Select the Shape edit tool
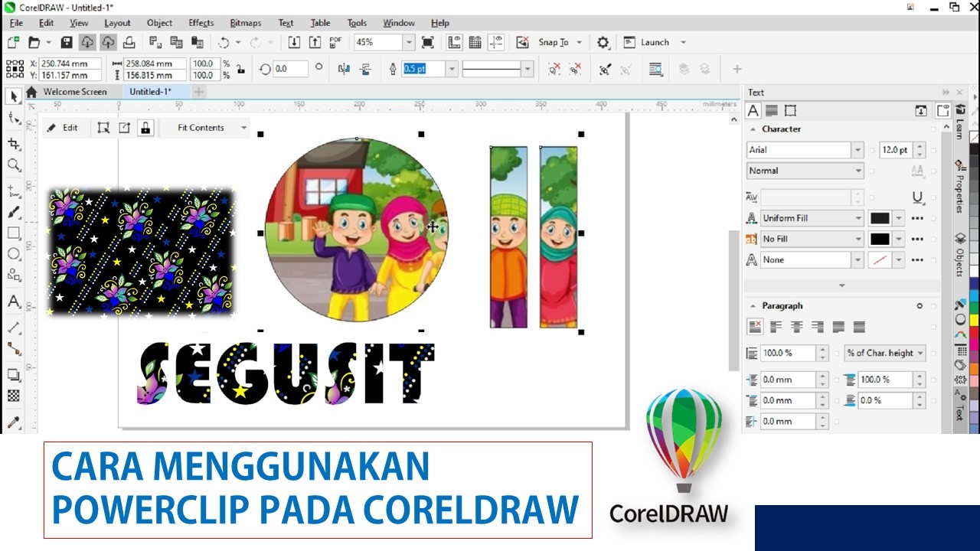 tap(14, 119)
